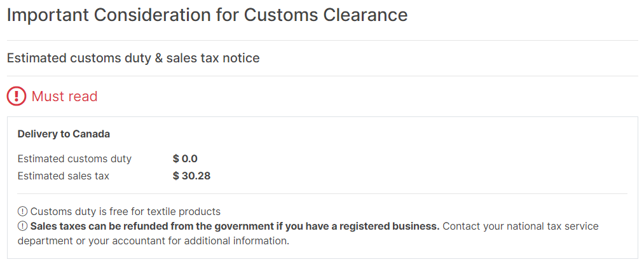644x264 pixels.
Task: Click the Estimated sales tax label
Action: click(63, 176)
